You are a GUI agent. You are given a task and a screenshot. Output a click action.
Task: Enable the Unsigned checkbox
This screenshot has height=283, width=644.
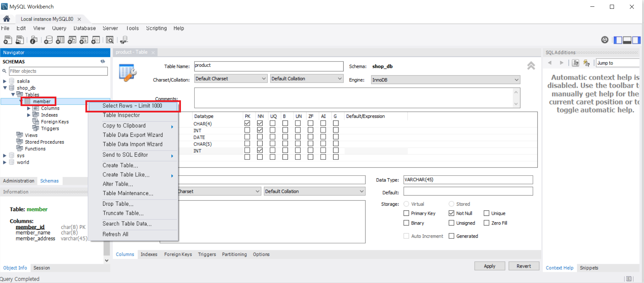(451, 223)
